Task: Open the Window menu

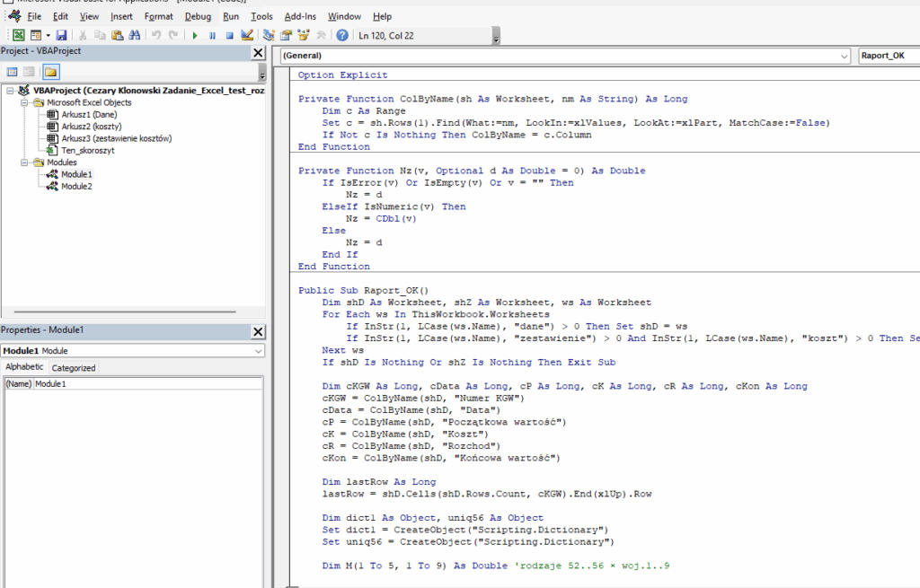Action: [x=344, y=16]
